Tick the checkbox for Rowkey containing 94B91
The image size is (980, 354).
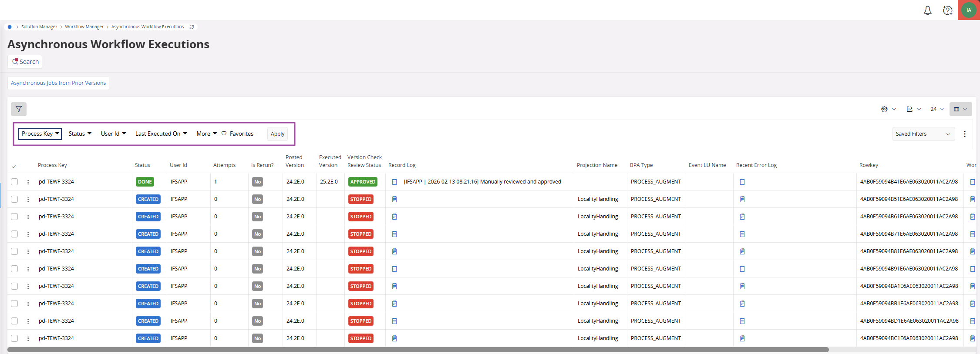(x=14, y=269)
